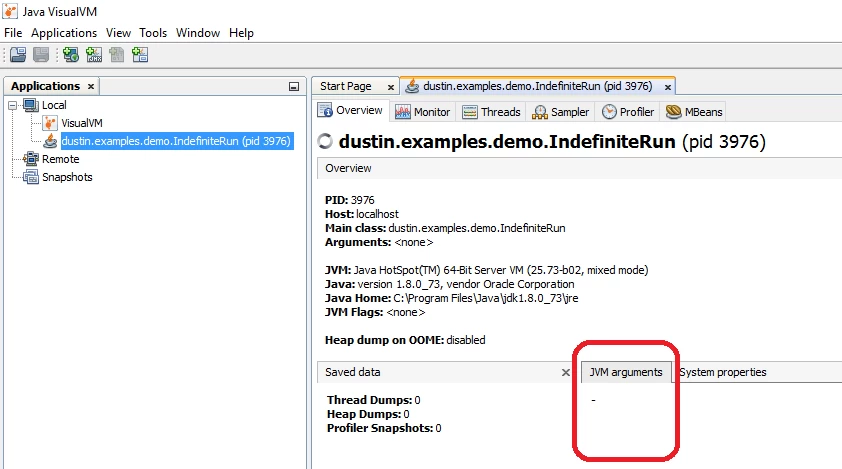Collapse the Local tree node
This screenshot has width=842, height=469.
point(12,105)
